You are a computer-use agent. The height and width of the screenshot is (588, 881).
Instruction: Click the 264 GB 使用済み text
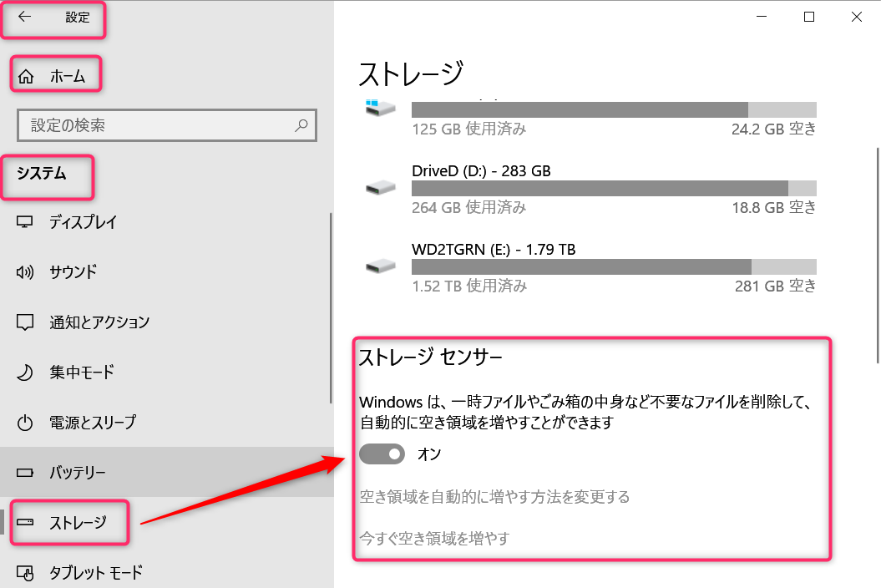469,208
